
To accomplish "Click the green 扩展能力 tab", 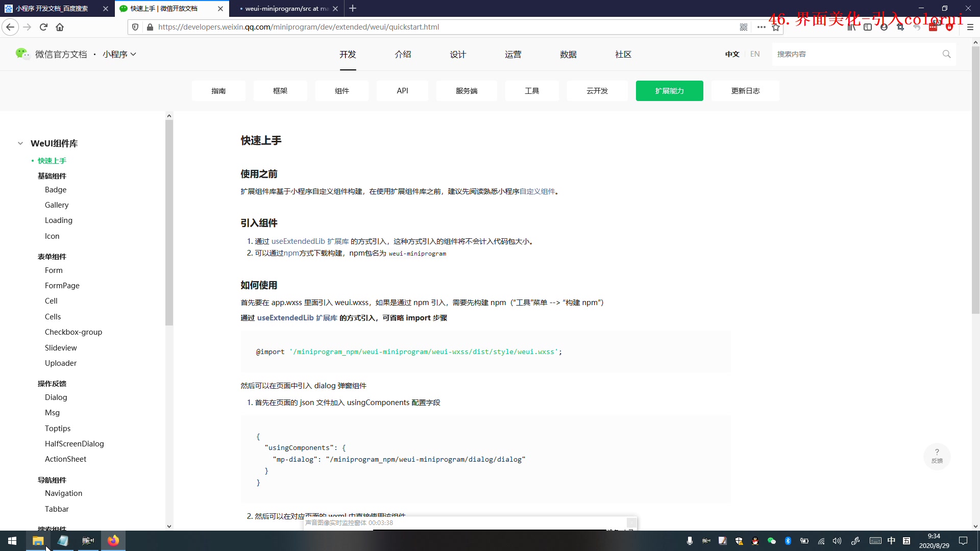I will pos(670,91).
